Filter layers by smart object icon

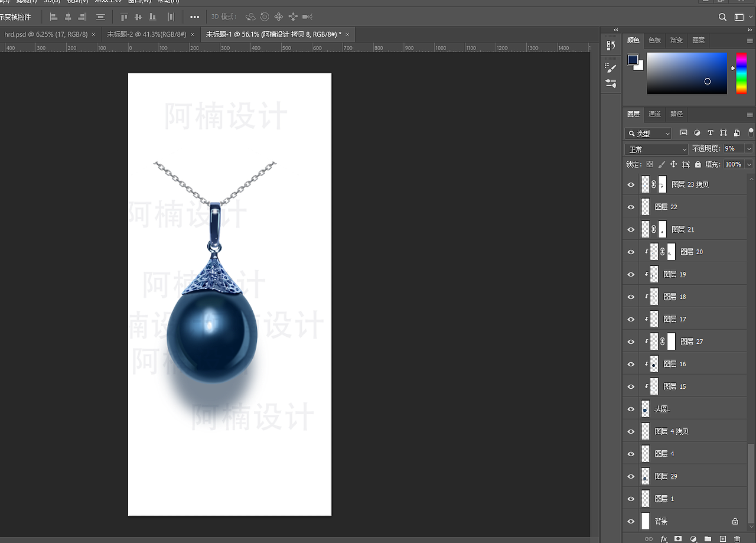click(x=737, y=133)
